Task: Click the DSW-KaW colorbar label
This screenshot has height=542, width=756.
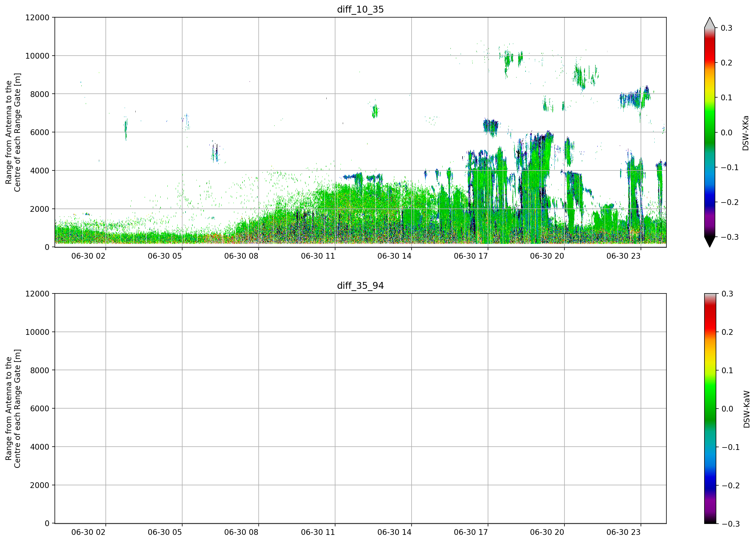Action: [747, 409]
